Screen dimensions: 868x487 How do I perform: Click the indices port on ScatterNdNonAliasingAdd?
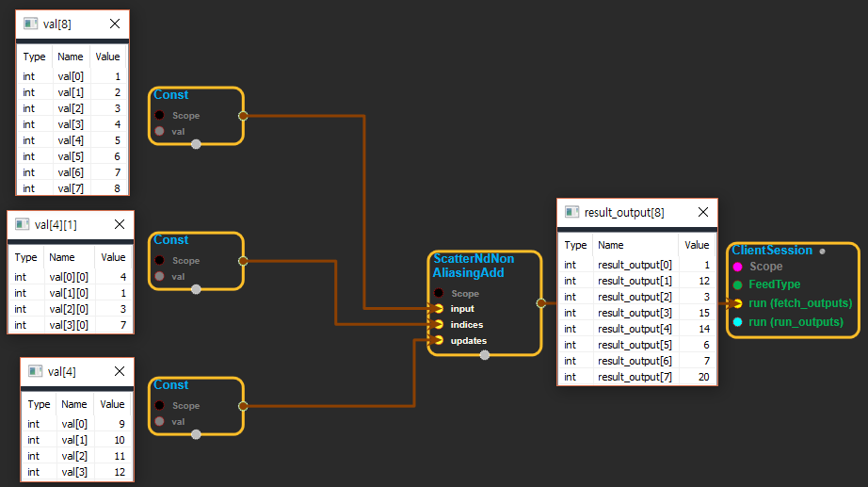(x=439, y=324)
